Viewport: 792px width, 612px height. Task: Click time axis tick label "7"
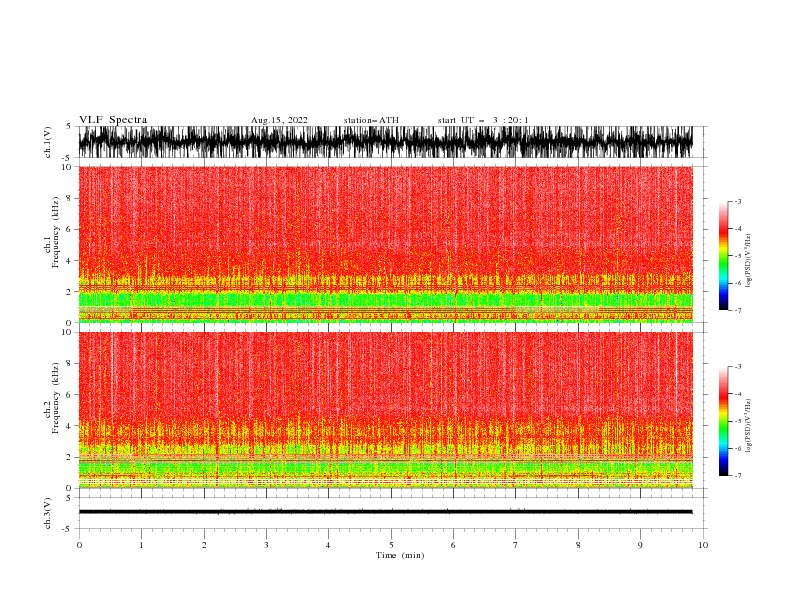click(516, 545)
